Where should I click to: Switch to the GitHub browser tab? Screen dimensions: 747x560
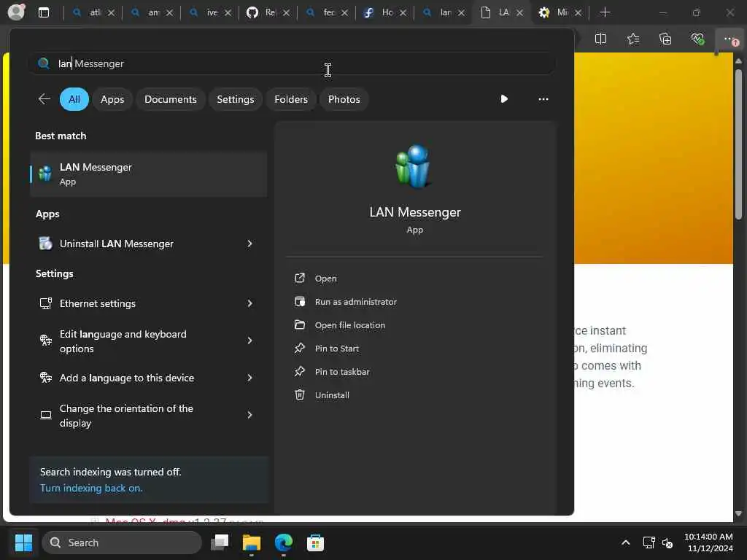coord(268,12)
